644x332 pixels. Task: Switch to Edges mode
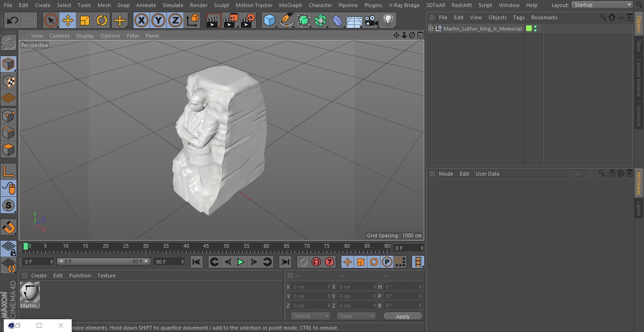tap(8, 132)
